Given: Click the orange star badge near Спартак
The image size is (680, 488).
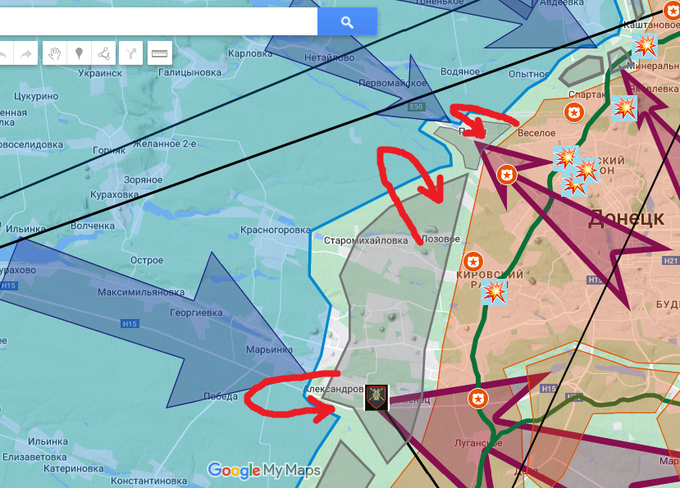Looking at the screenshot, I should (574, 112).
